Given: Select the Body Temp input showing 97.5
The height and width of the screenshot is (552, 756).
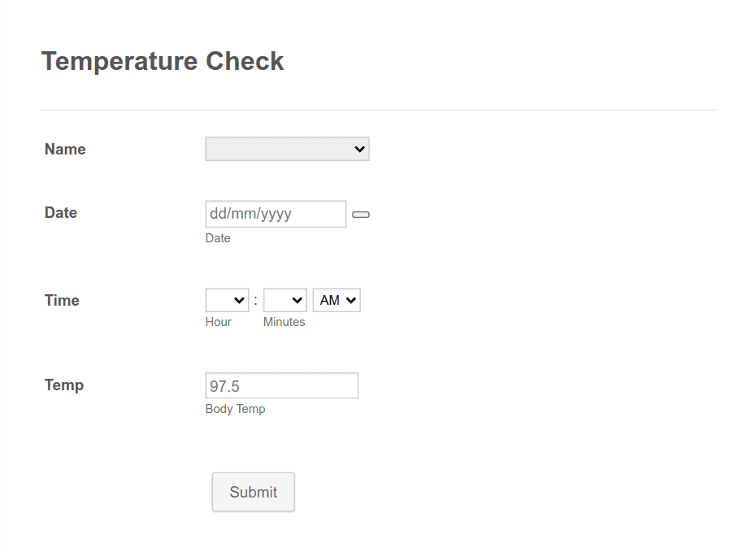Looking at the screenshot, I should pos(281,385).
